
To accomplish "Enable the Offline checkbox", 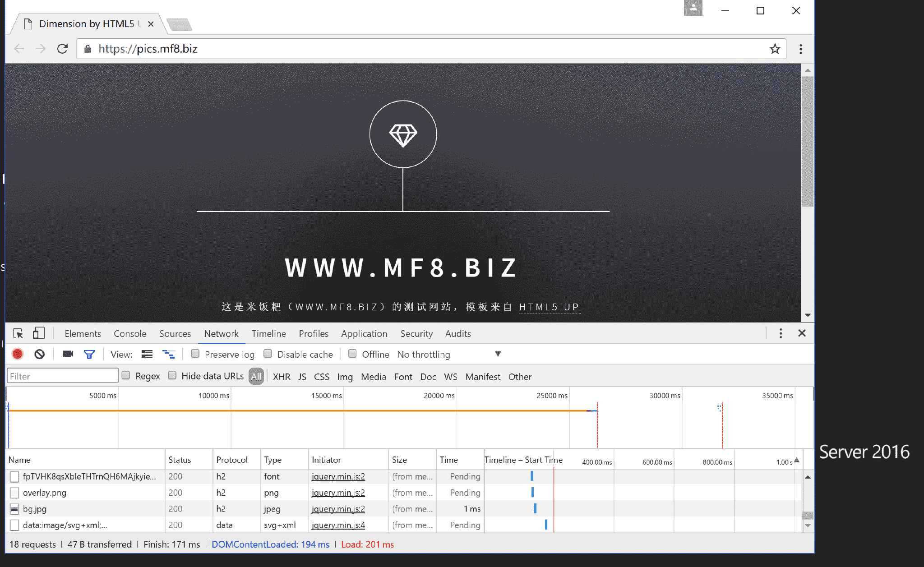I will click(353, 354).
